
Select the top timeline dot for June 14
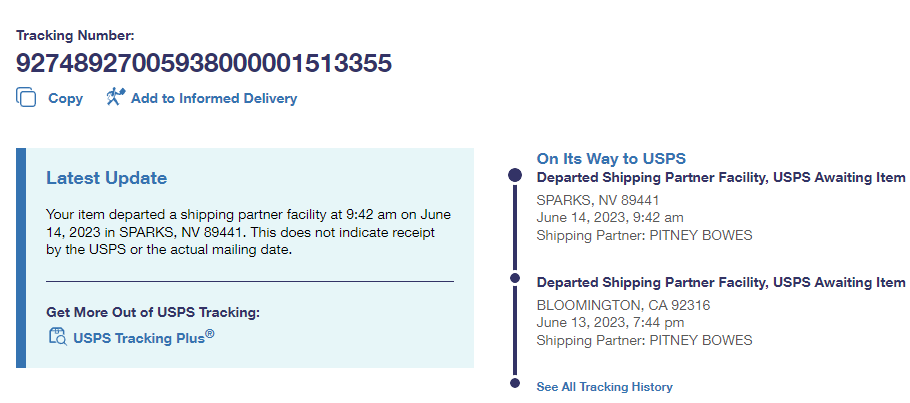click(x=515, y=175)
